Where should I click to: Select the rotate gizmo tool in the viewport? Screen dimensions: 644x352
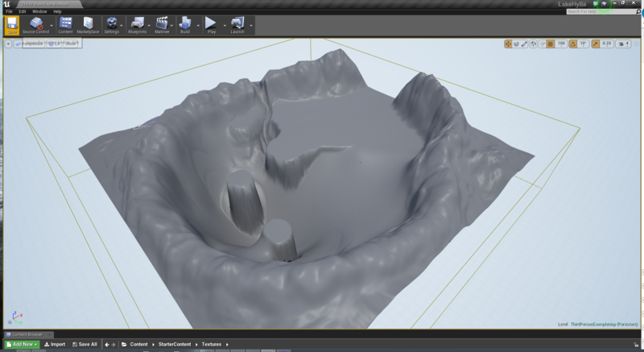[x=517, y=43]
